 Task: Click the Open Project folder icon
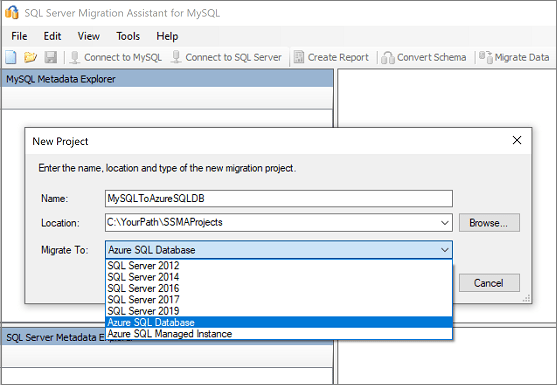(31, 57)
